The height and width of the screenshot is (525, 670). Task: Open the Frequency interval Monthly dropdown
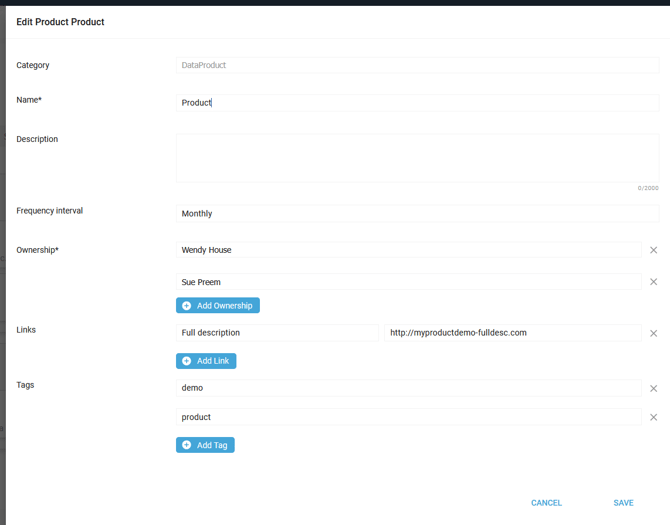pyautogui.click(x=417, y=214)
